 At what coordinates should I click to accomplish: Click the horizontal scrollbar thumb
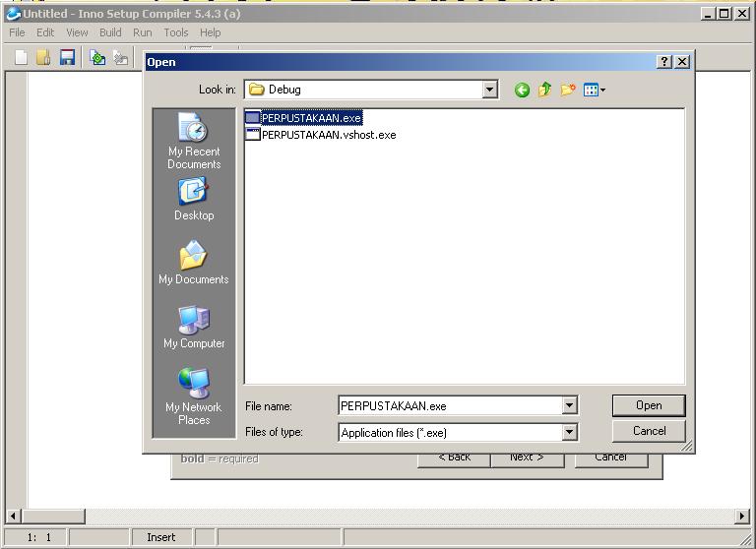coord(53,516)
